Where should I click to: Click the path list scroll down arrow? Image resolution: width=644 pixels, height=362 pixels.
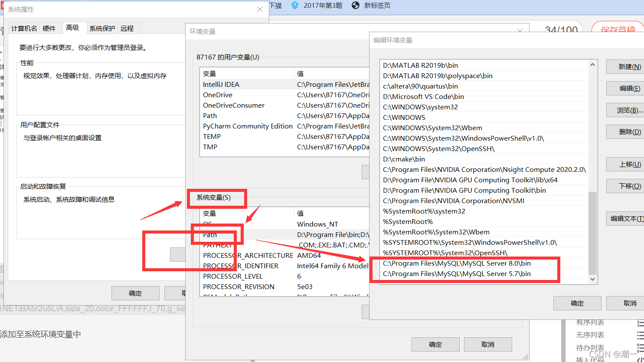pos(593,280)
